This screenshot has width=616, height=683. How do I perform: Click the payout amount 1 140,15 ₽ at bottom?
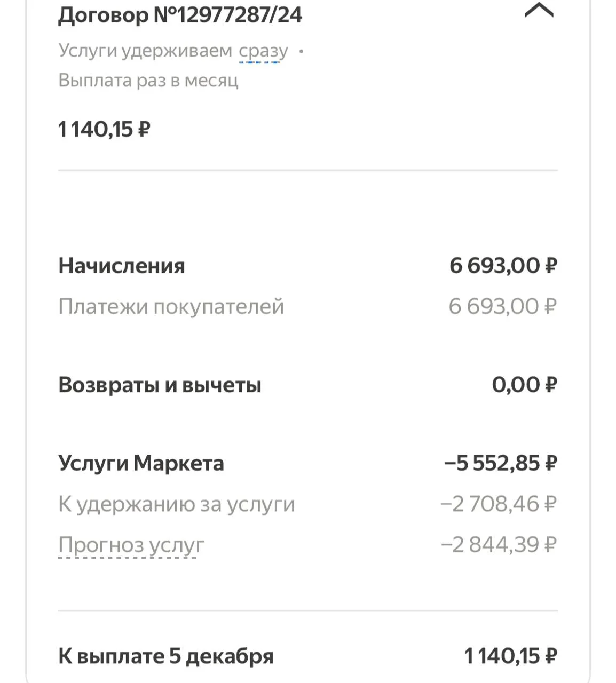(511, 656)
